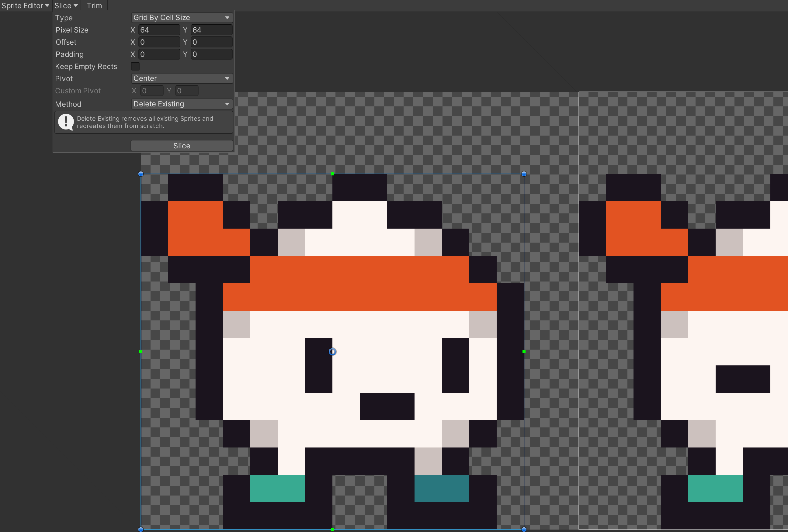
Task: Click the Pixel Size X field
Action: tap(159, 30)
